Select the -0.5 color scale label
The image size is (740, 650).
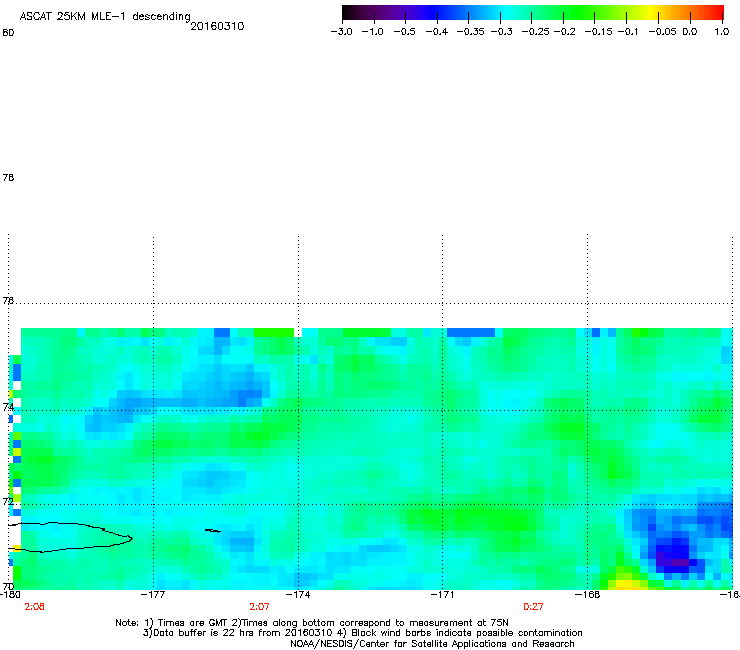click(x=404, y=32)
